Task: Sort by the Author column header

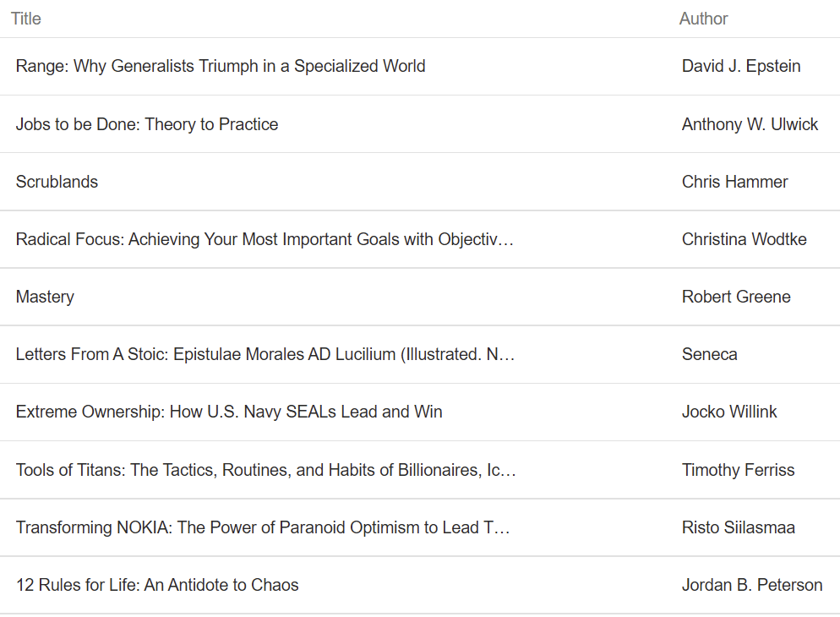Action: pyautogui.click(x=703, y=19)
